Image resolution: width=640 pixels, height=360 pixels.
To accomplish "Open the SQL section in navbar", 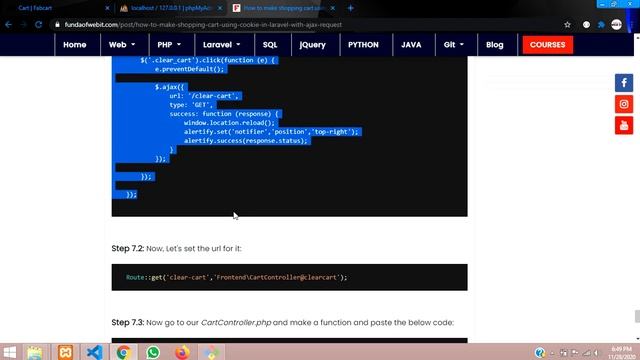I will click(x=270, y=45).
